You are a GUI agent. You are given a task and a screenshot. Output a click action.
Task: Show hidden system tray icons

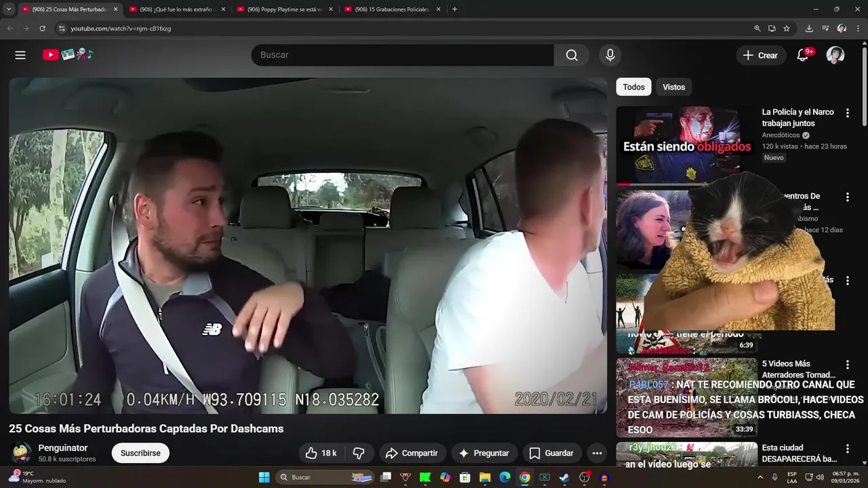[x=761, y=477]
